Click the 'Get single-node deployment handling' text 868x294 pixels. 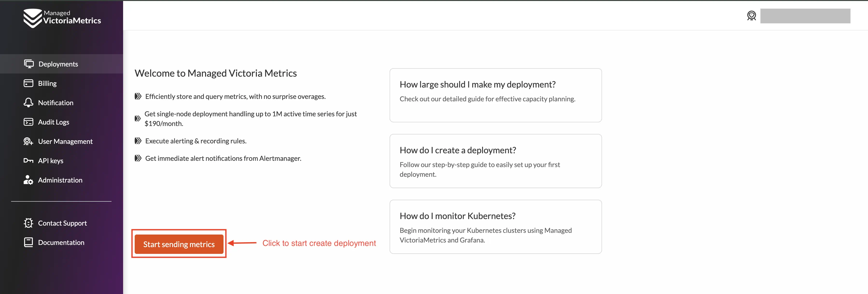coord(250,119)
